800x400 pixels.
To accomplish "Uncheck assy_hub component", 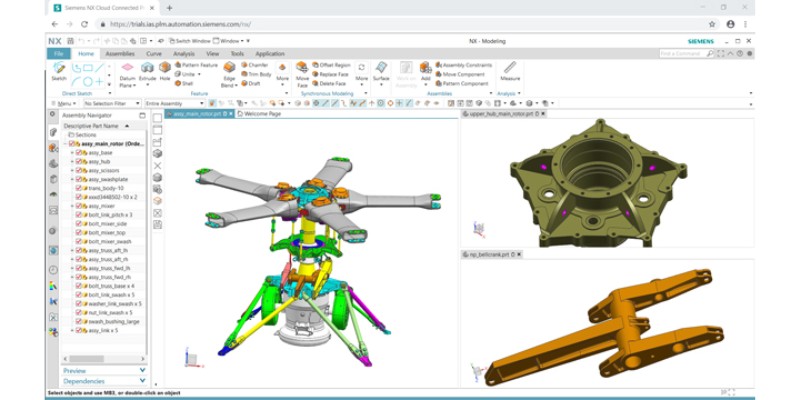I will pos(79,161).
